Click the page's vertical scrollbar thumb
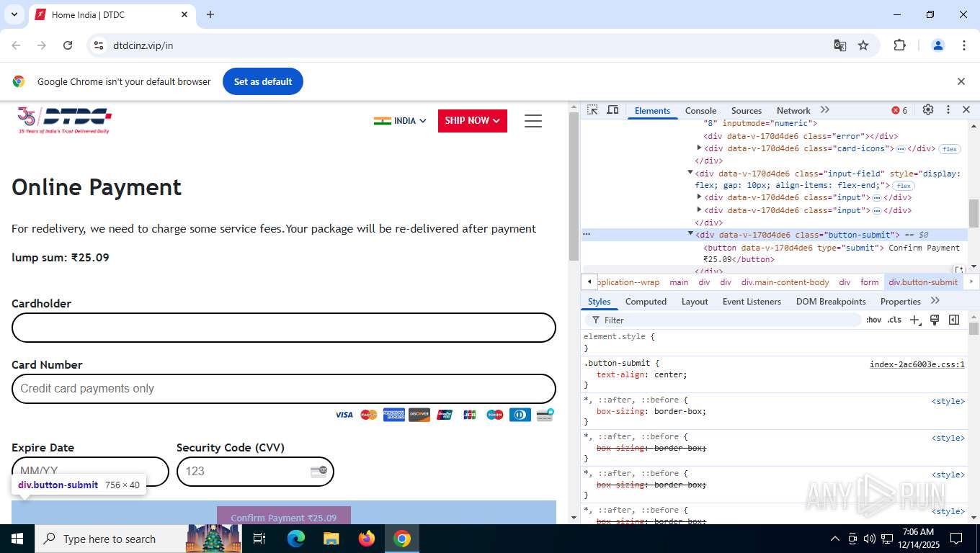 [x=574, y=187]
